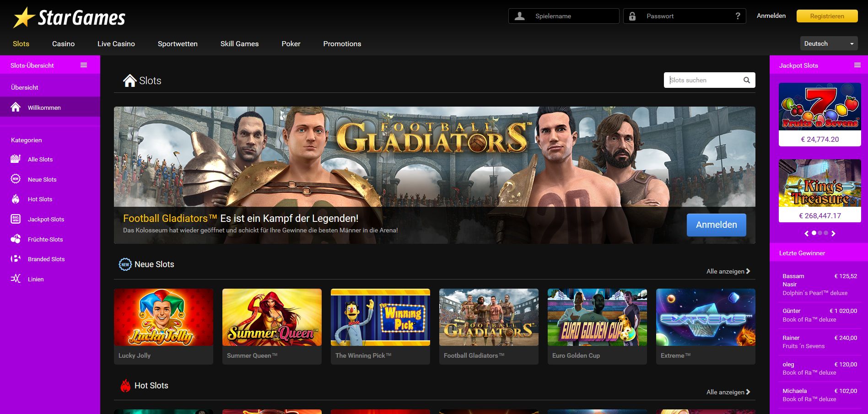Screen dimensions: 868x414
Task: Open the Extreme game thumbnail
Action: pyautogui.click(x=706, y=317)
